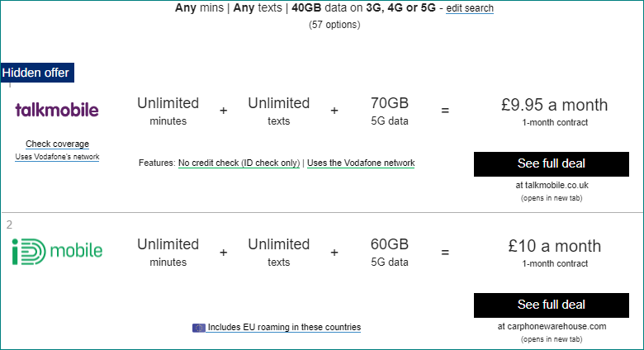Viewport: 644px width, 350px height.
Task: Open Includes EU roaming in these countries
Action: [x=284, y=328]
